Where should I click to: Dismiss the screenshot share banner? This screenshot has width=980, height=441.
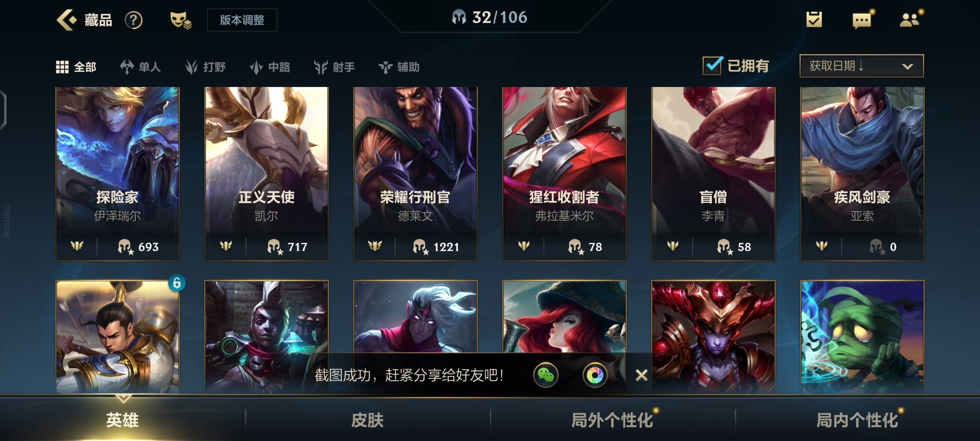point(641,375)
